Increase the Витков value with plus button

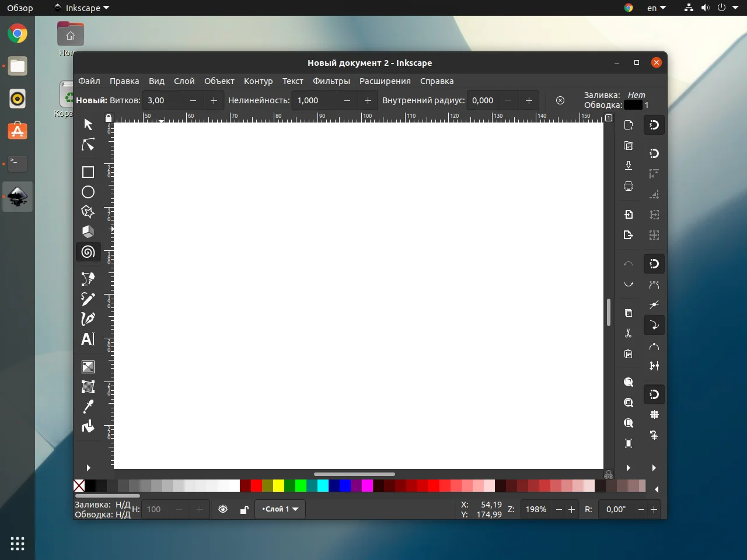click(214, 100)
